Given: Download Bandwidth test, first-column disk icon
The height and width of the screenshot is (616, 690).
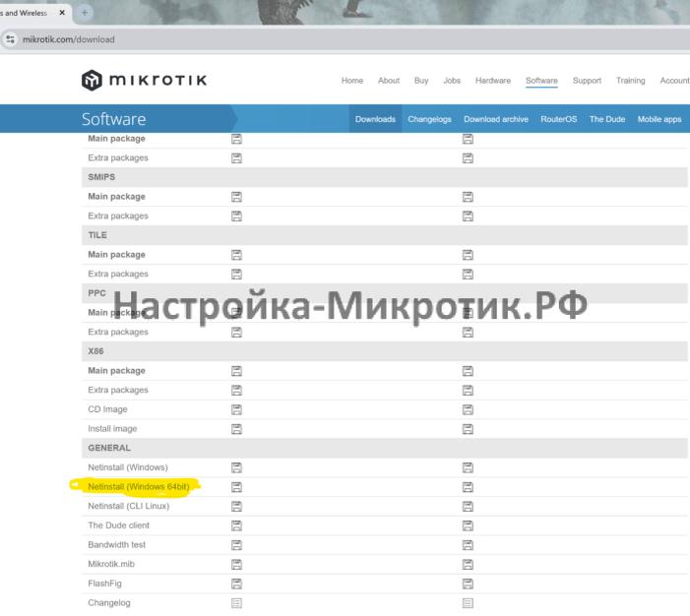Looking at the screenshot, I should pyautogui.click(x=236, y=545).
